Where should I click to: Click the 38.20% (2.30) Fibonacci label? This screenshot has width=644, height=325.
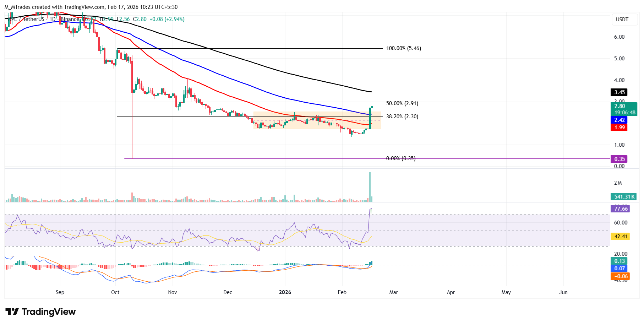(402, 117)
